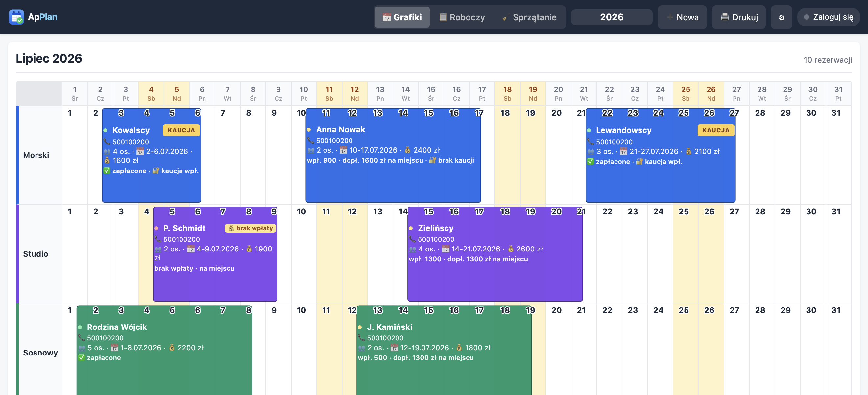This screenshot has height=395, width=868.
Task: Click the 31 Pt column header
Action: (x=838, y=93)
